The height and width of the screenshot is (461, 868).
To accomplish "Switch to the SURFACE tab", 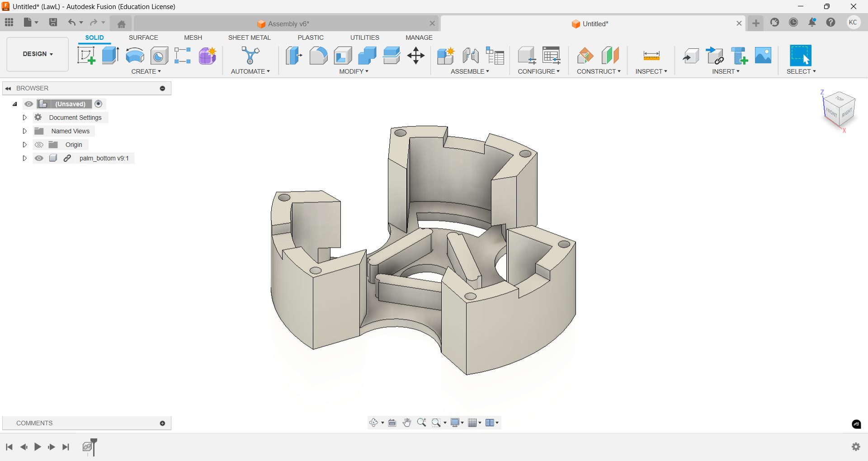I will (x=143, y=38).
